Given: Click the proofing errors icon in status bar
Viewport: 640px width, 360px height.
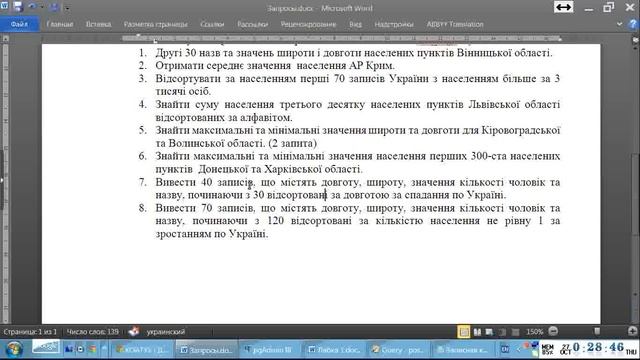Looking at the screenshot, I should pyautogui.click(x=133, y=332).
